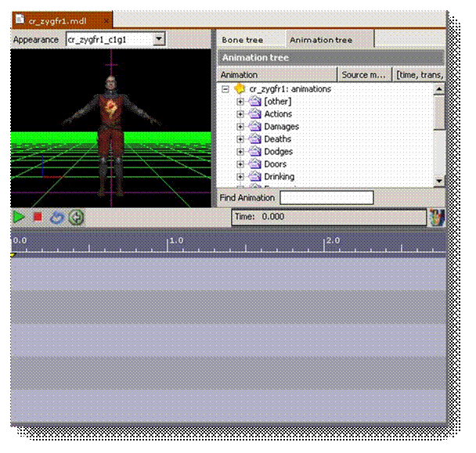The width and height of the screenshot is (476, 453).
Task: Expand the Deaths animation folder
Action: coord(240,139)
